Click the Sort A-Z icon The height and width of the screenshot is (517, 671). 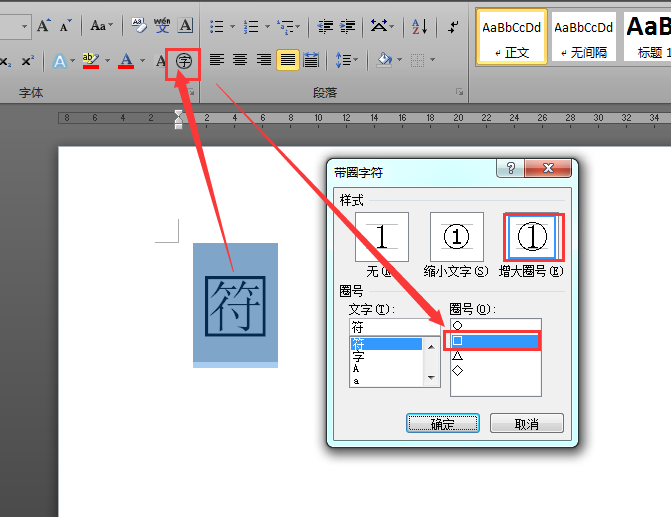[x=420, y=27]
